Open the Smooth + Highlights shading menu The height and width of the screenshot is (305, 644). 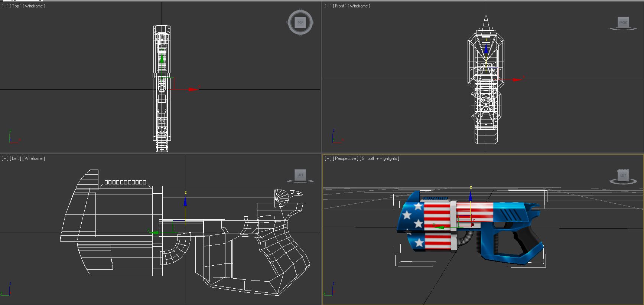[379, 158]
